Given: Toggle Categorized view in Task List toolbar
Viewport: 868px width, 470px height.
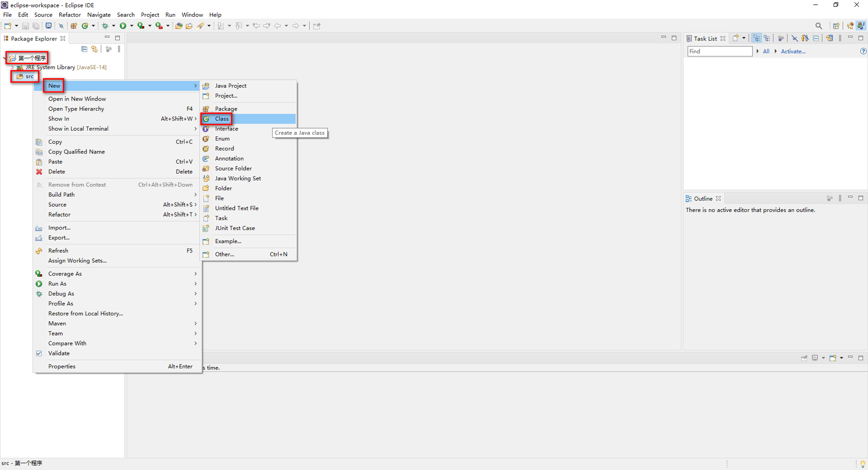Looking at the screenshot, I should pyautogui.click(x=756, y=38).
